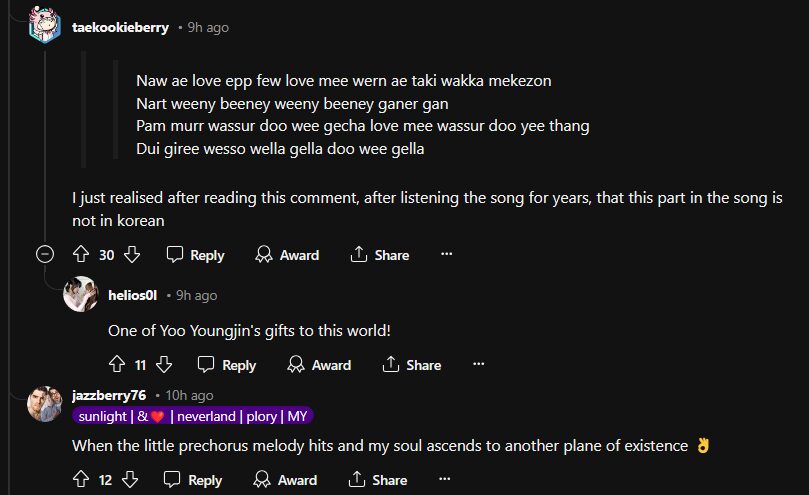Downvote jazzberry76's comment
This screenshot has width=809, height=495.
click(132, 480)
